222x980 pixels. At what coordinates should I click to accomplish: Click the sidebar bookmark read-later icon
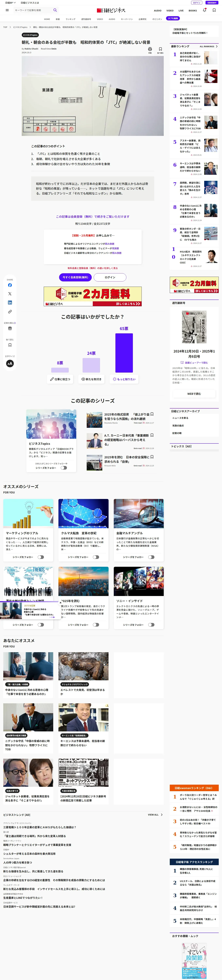10,345
